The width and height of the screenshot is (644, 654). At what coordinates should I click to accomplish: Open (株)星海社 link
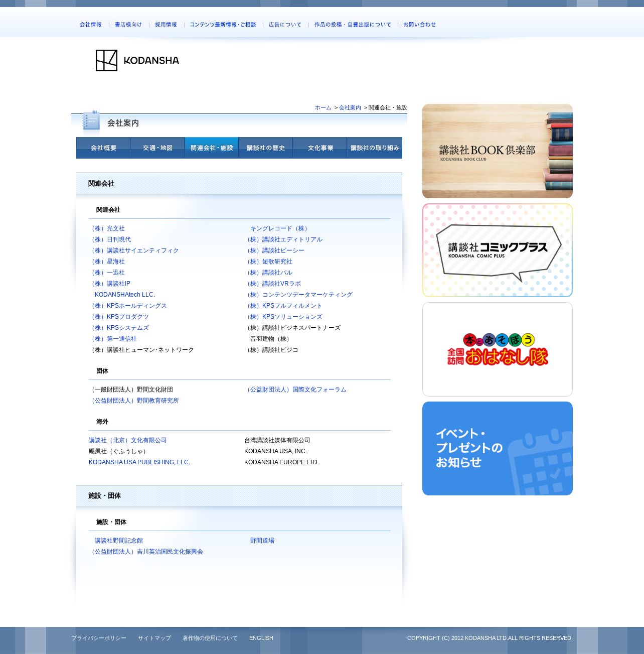(107, 261)
